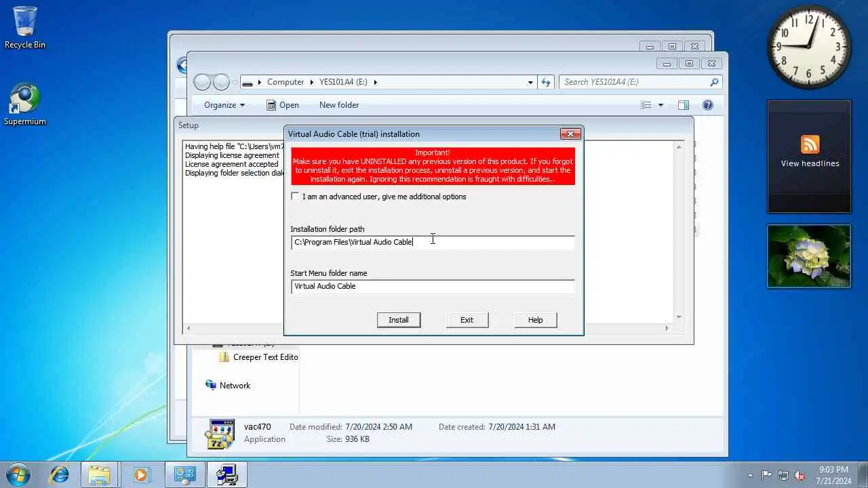868x488 pixels.
Task: Enable the advanced user options checkbox
Action: [x=295, y=197]
